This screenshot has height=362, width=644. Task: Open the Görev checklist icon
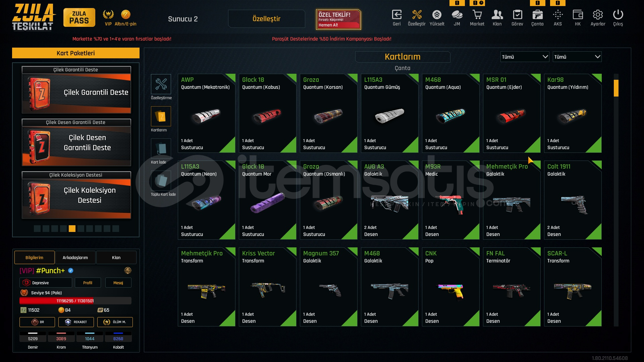click(517, 15)
